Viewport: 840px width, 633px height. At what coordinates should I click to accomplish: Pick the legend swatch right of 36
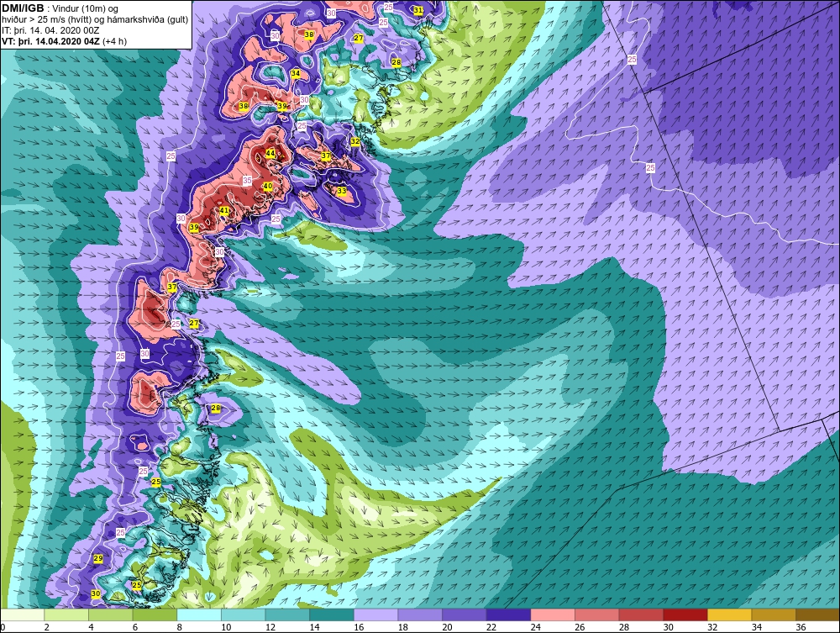[817, 615]
